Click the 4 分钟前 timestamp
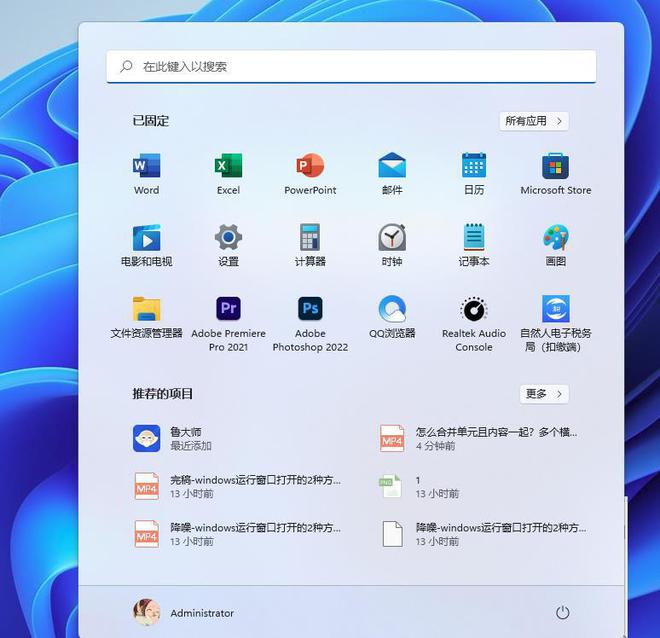The width and height of the screenshot is (660, 638). (x=435, y=446)
